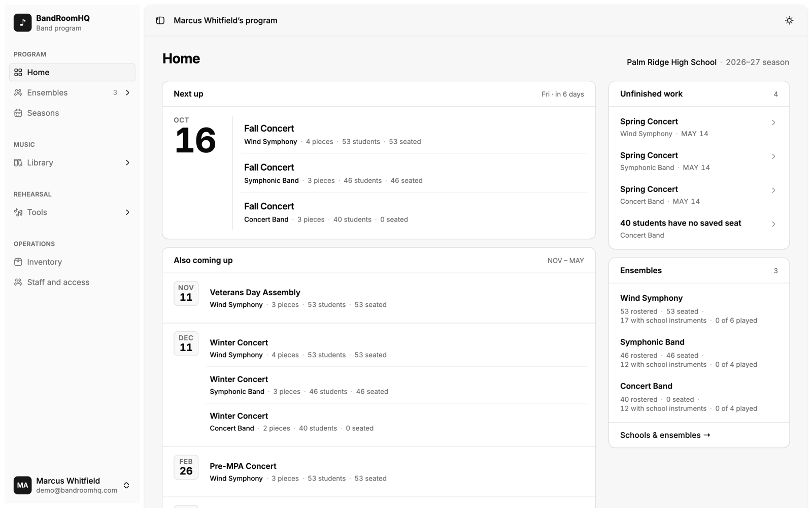The height and width of the screenshot is (508, 812).
Task: Click the Home grid icon
Action: click(18, 72)
